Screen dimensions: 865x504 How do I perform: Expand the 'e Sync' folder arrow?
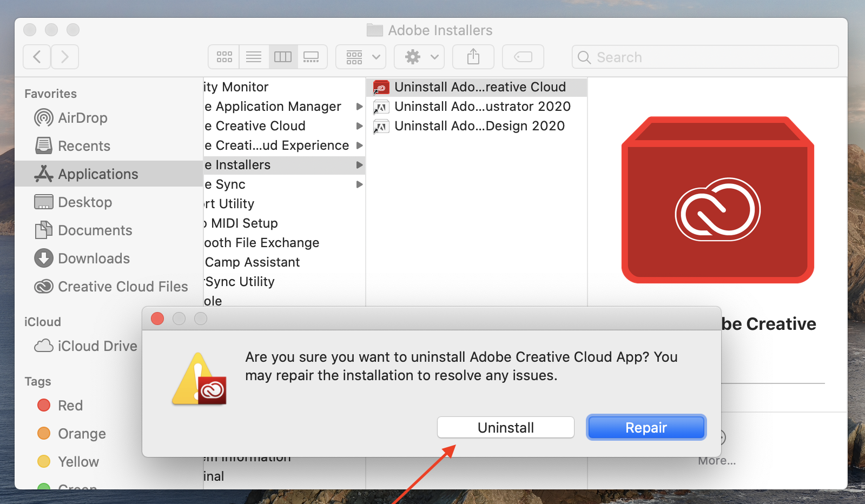[x=359, y=184]
